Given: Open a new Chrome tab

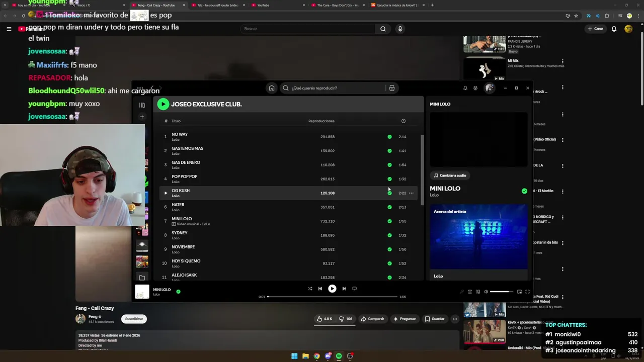Looking at the screenshot, I should [x=432, y=5].
